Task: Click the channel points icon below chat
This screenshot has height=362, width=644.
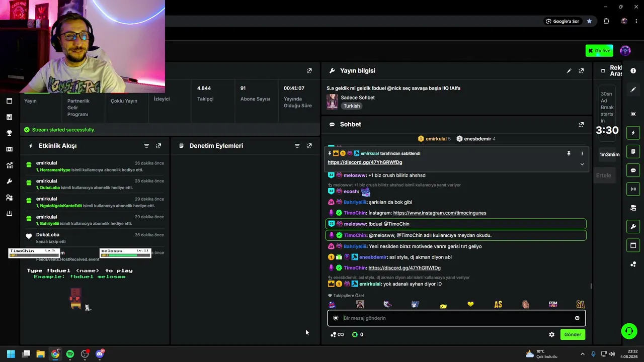Action: coord(337,335)
